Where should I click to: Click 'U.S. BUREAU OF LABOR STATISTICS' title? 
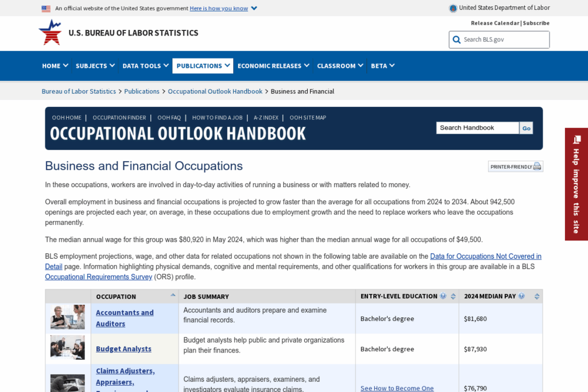(x=133, y=33)
